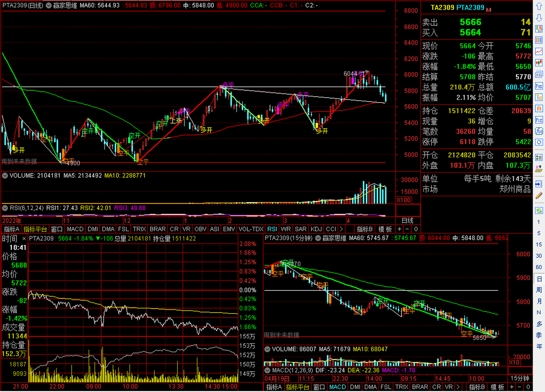
Task: Click 指标平台 button under daily chart
Action: coord(35,229)
